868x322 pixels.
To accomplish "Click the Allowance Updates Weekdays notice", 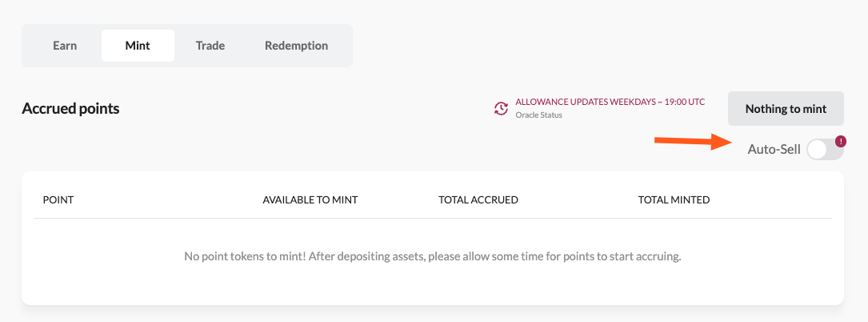I will [610, 102].
